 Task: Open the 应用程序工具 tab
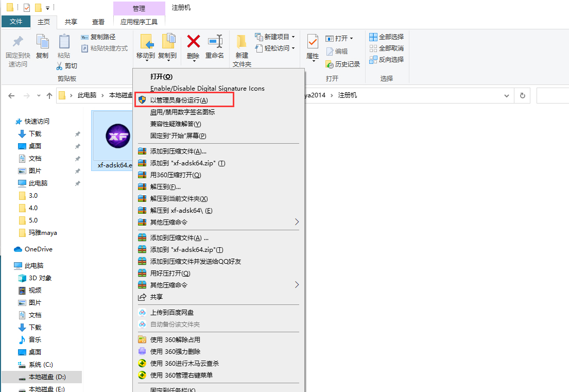[x=139, y=22]
